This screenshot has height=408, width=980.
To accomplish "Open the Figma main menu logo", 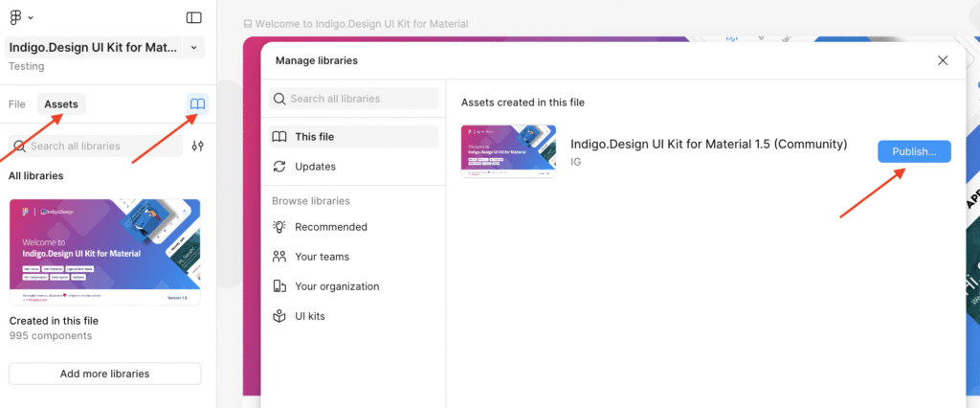I will click(16, 17).
